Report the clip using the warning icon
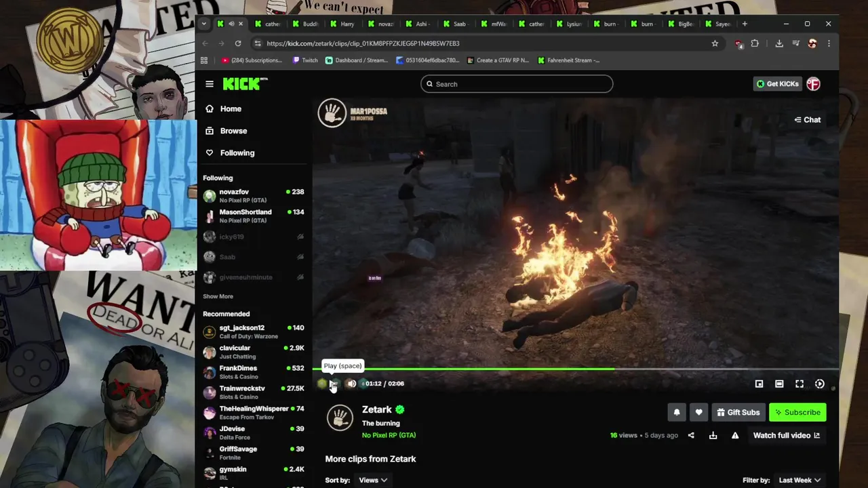The height and width of the screenshot is (488, 868). click(x=735, y=435)
